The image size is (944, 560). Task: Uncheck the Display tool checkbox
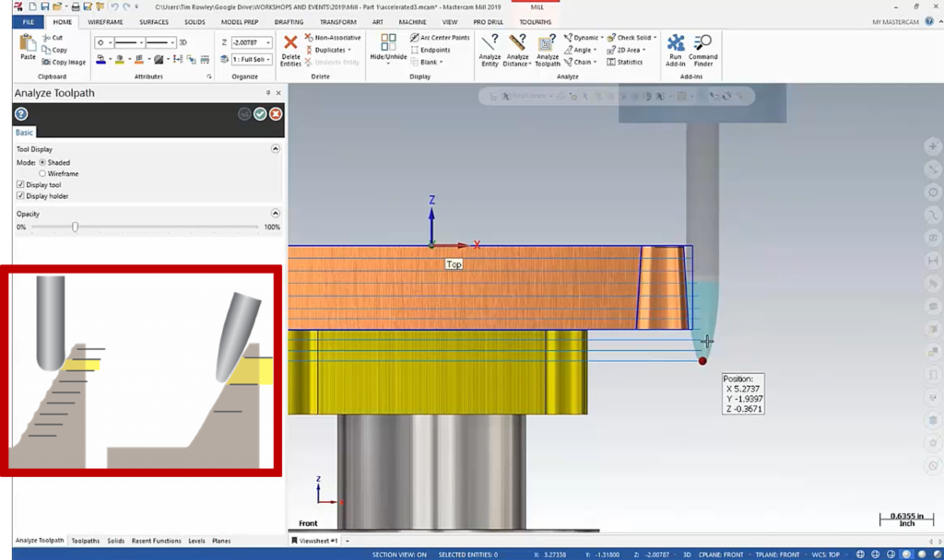[21, 185]
